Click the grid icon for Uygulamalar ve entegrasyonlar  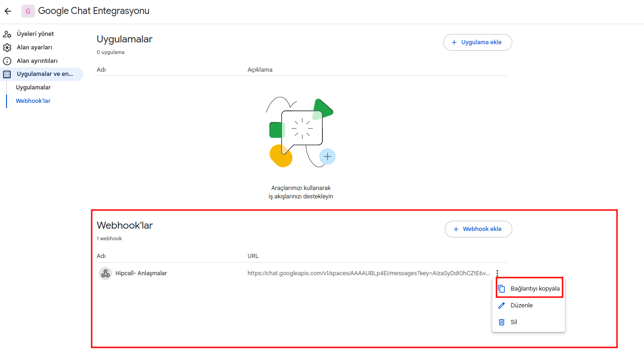coord(7,74)
